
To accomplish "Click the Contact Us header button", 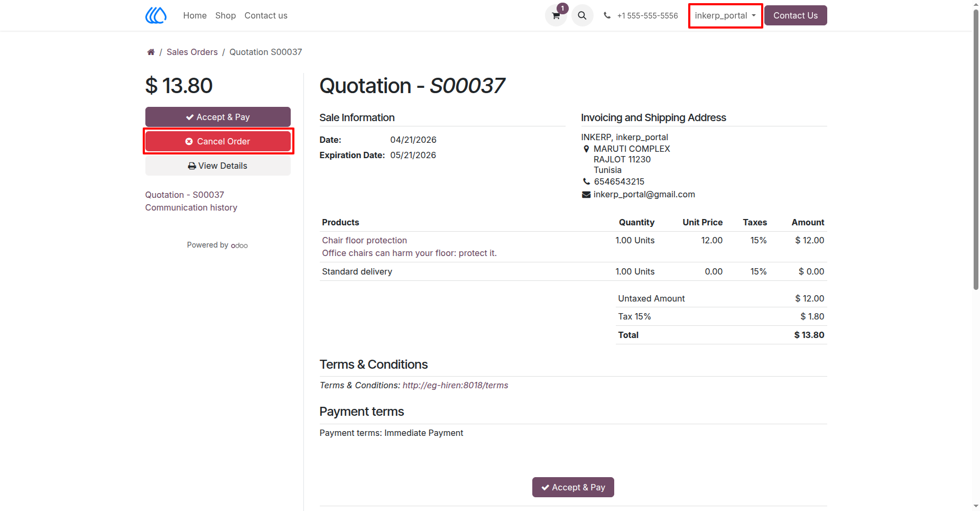I will [795, 15].
